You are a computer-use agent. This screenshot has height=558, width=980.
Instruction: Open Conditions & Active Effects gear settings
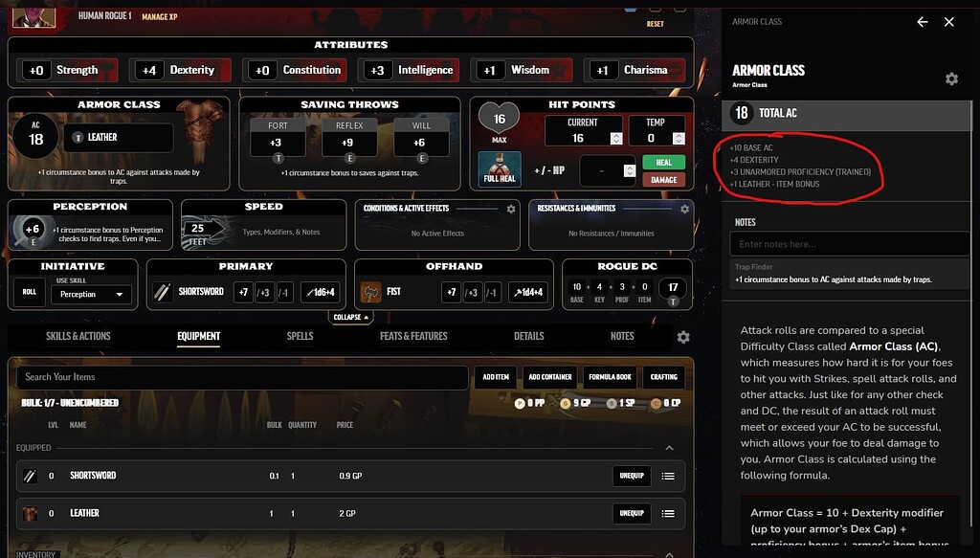[x=511, y=209]
